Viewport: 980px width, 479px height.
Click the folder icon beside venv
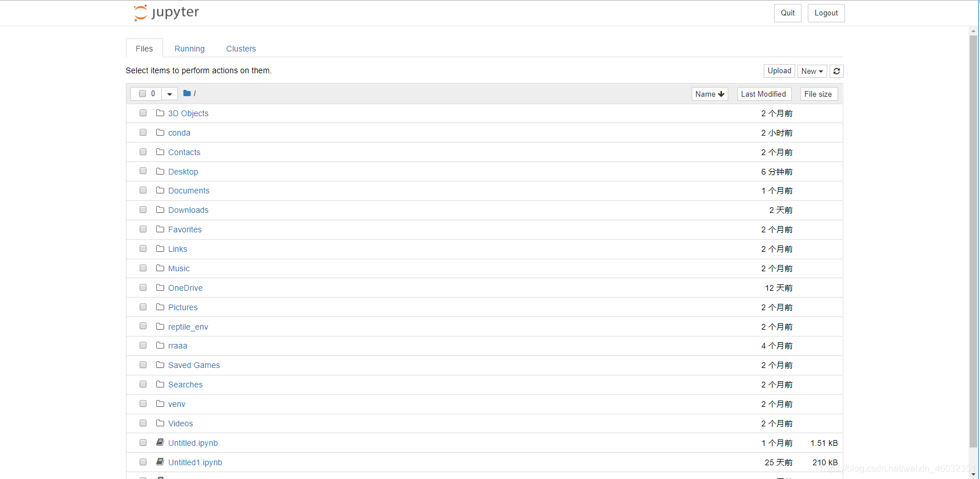pyautogui.click(x=160, y=404)
